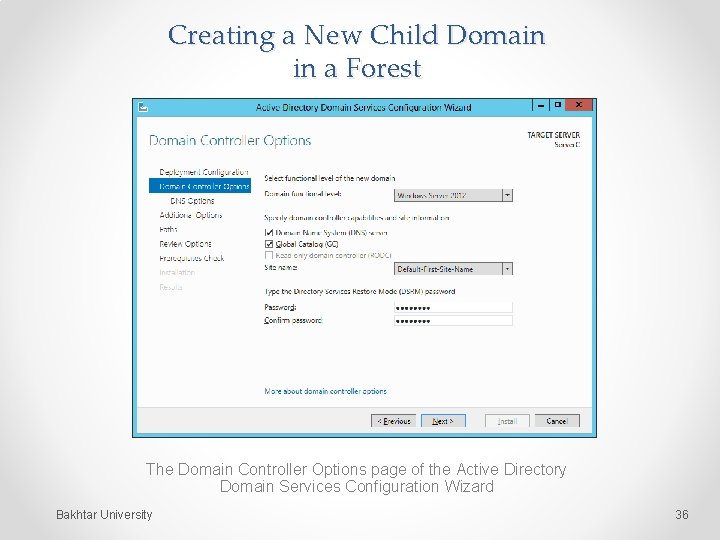Select DNS Options step
This screenshot has height=540, width=720.
[x=192, y=201]
